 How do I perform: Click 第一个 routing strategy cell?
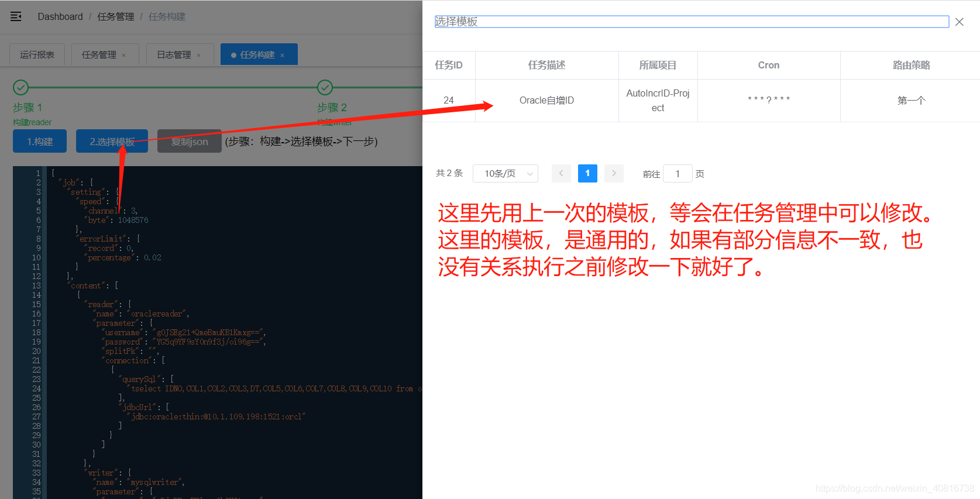click(x=911, y=101)
